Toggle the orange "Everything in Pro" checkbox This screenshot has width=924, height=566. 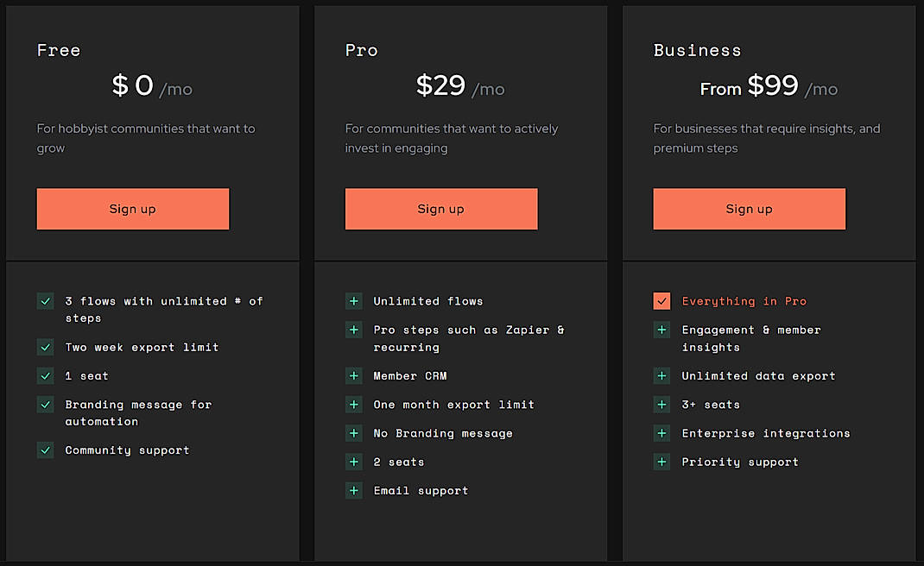click(661, 301)
